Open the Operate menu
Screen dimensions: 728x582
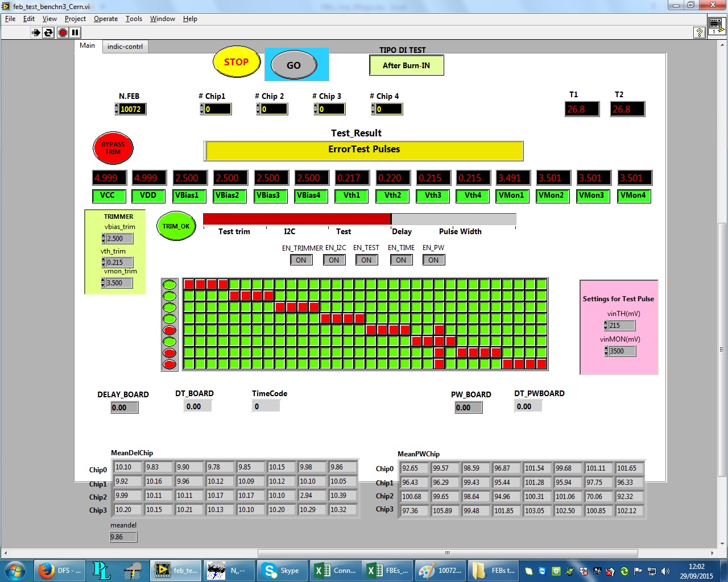coord(106,19)
